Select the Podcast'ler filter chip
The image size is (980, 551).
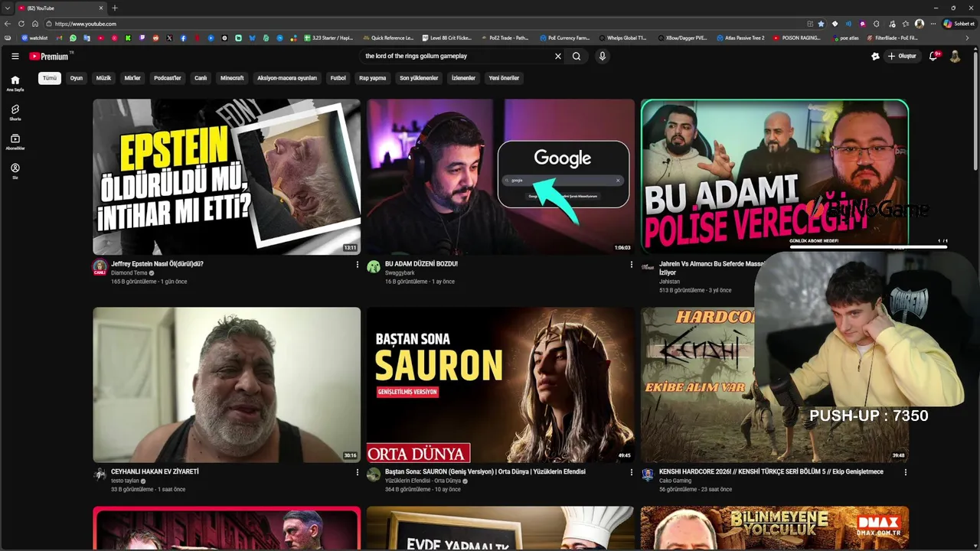pos(168,78)
